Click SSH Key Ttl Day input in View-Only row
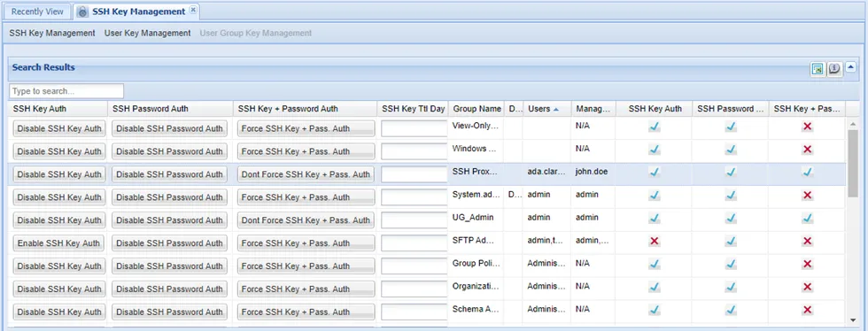 coord(415,128)
